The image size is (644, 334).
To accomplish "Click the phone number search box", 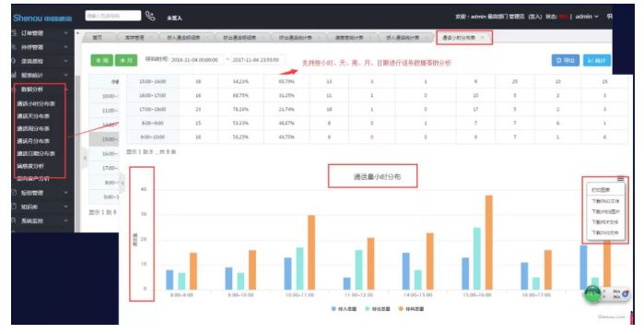I will (113, 16).
